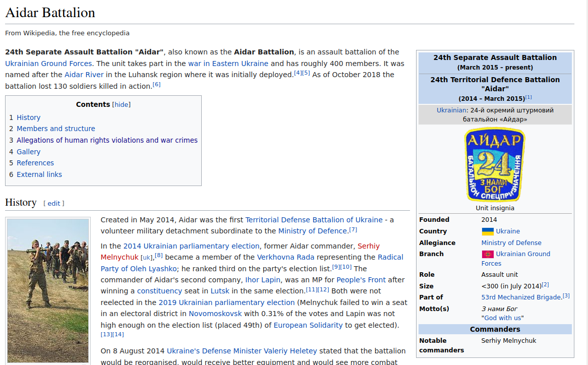Open the Ihor Lapin link

[263, 280]
